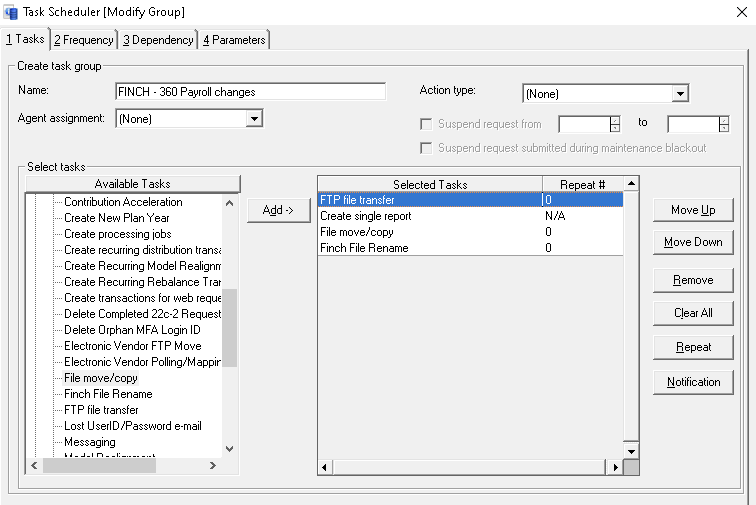Select Delete Completed 22c-2 Request task

pyautogui.click(x=142, y=314)
